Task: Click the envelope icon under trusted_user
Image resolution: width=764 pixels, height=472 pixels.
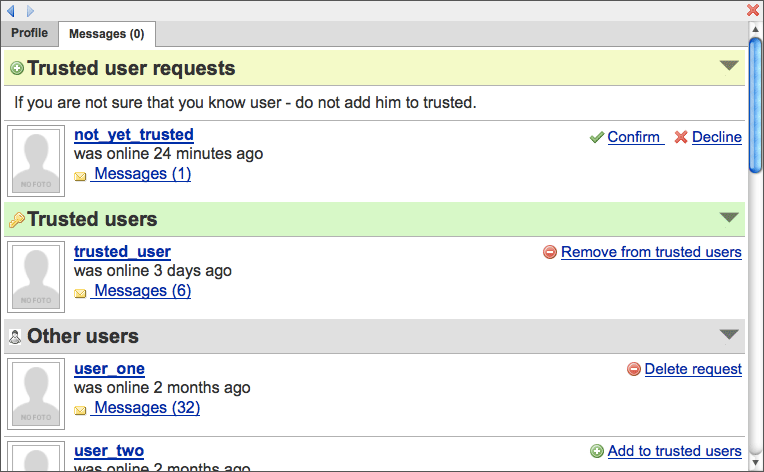Action: (81, 293)
